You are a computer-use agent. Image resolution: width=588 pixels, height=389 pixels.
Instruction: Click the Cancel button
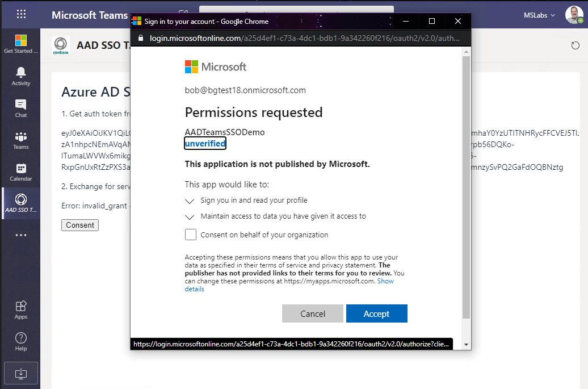(312, 313)
